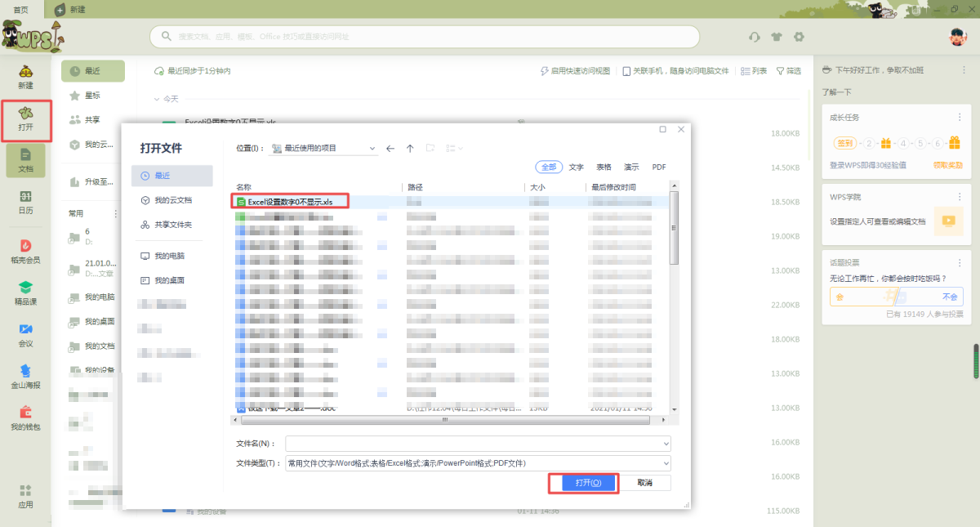Collapse the 今天 section in file list
This screenshot has width=980, height=527.
(x=157, y=99)
